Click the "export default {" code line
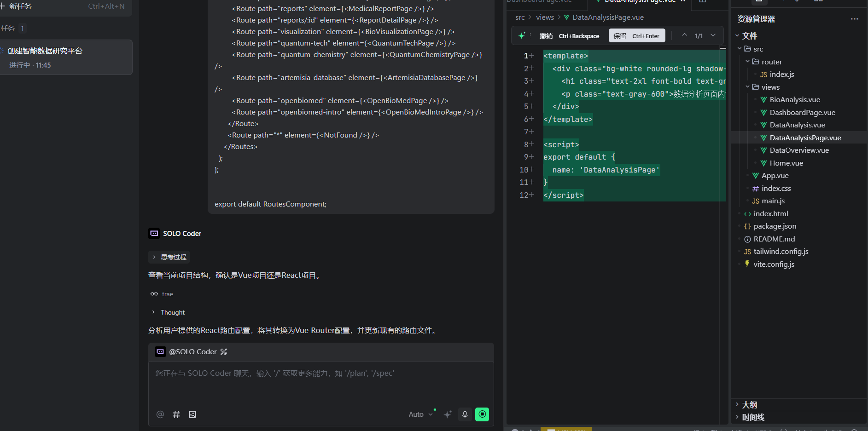Screen dimensions: 868x431 pyautogui.click(x=579, y=157)
